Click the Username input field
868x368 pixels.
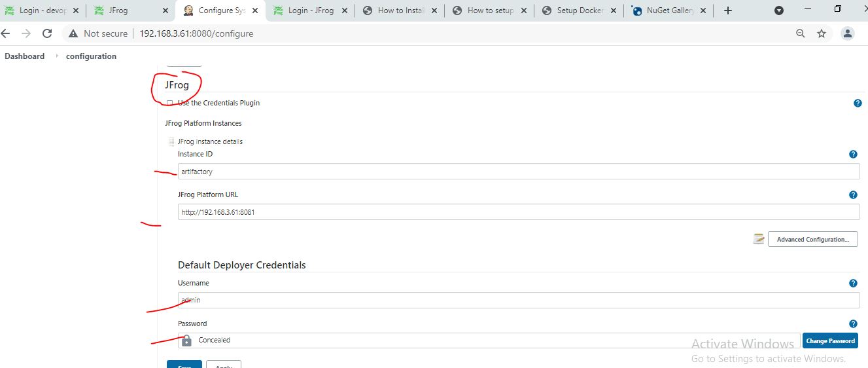tap(519, 300)
